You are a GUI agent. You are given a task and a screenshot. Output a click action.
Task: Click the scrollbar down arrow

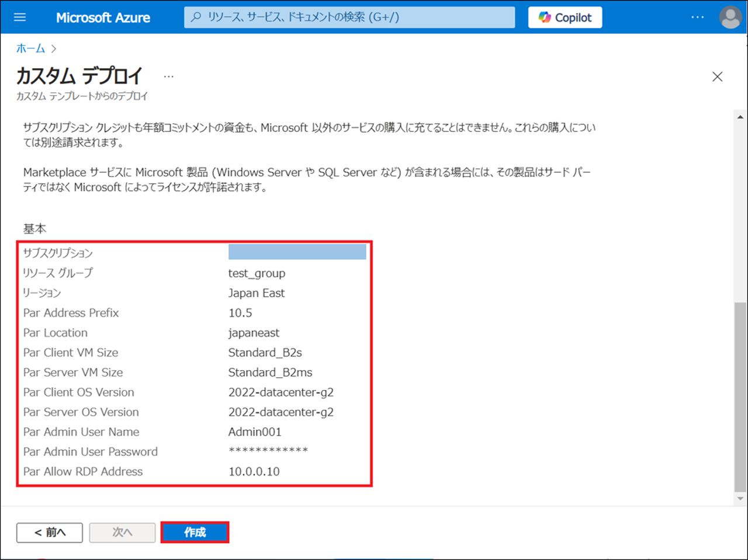[740, 499]
